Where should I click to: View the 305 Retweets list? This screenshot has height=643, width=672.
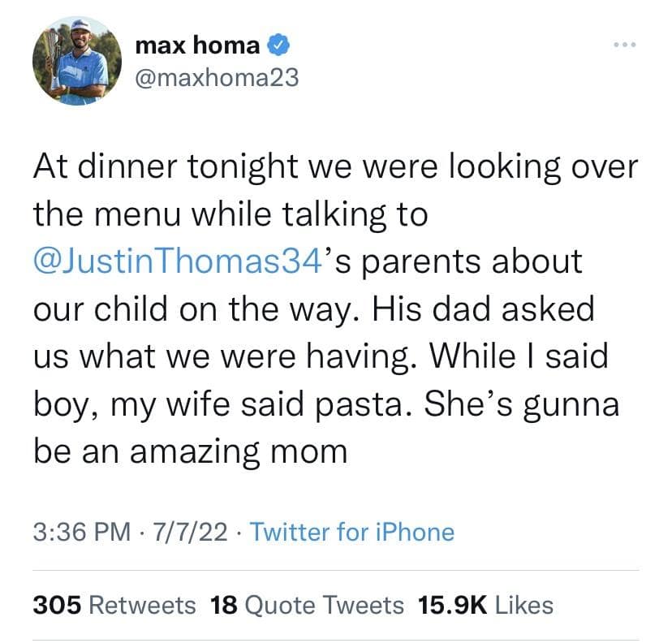[114, 605]
